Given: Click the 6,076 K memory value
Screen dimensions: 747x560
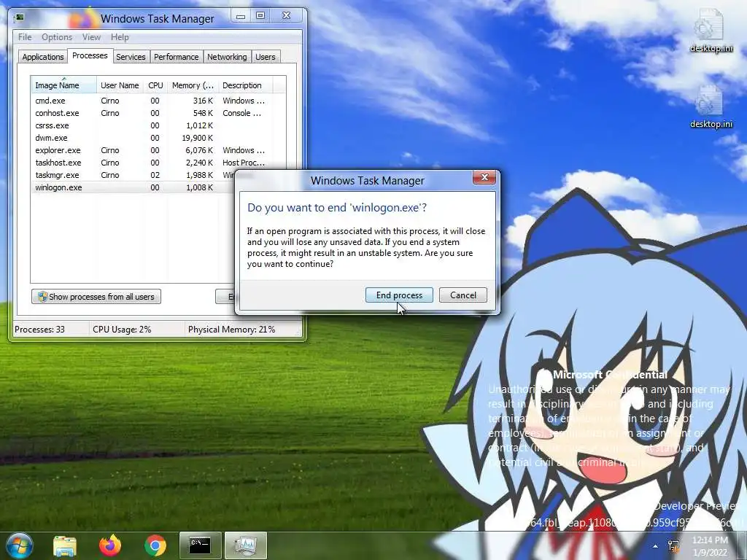Looking at the screenshot, I should 199,150.
